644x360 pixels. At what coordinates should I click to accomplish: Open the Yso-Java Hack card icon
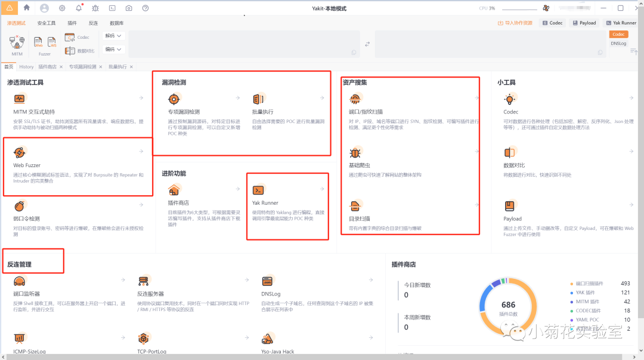coord(267,338)
